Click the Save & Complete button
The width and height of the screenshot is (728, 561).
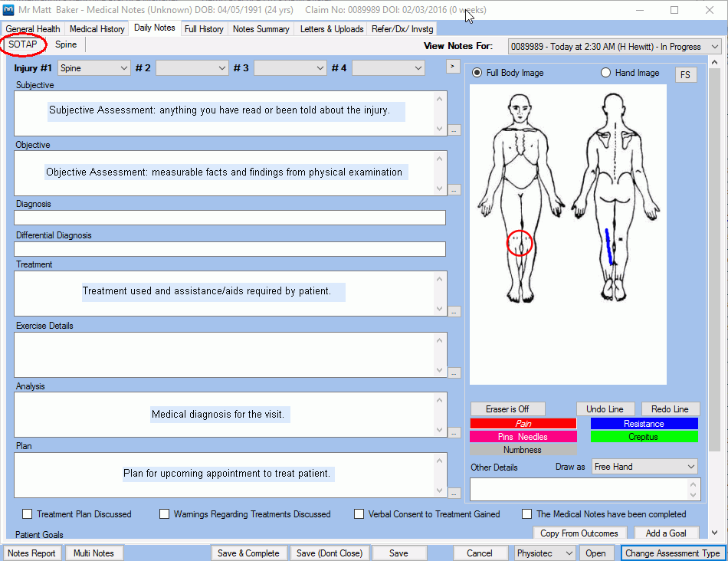[x=248, y=553]
